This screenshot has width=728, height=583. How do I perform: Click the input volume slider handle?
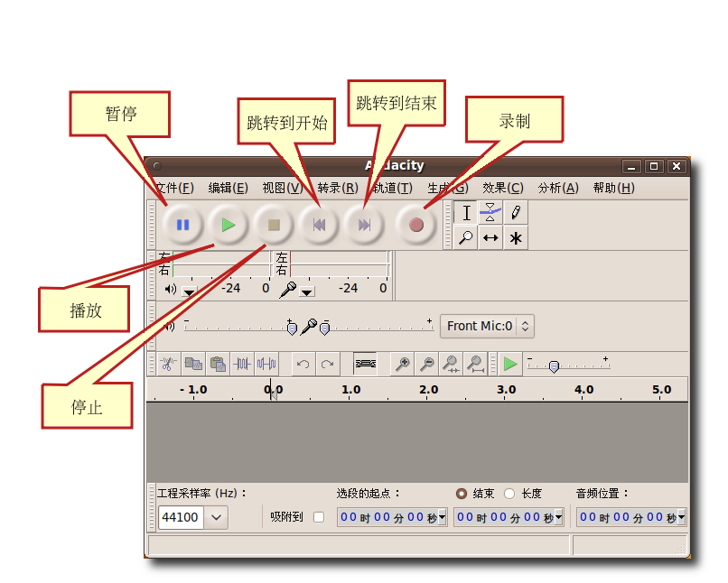tap(325, 329)
